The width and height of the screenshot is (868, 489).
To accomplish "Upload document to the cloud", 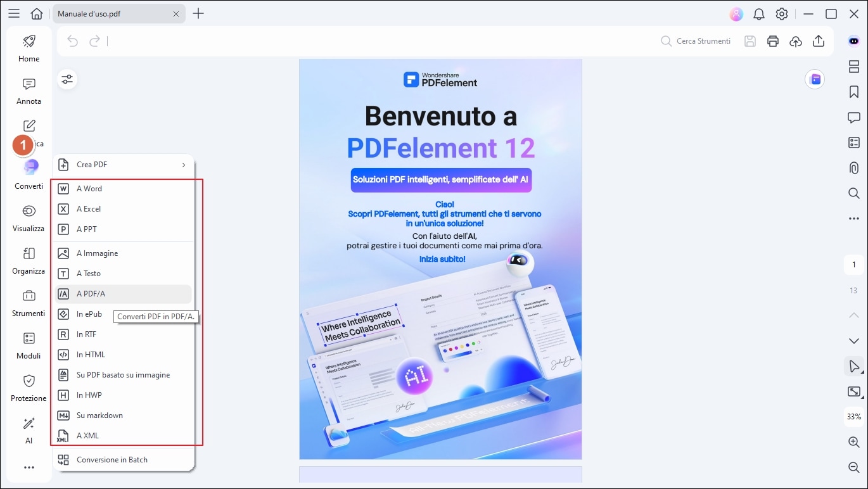I will pos(796,41).
